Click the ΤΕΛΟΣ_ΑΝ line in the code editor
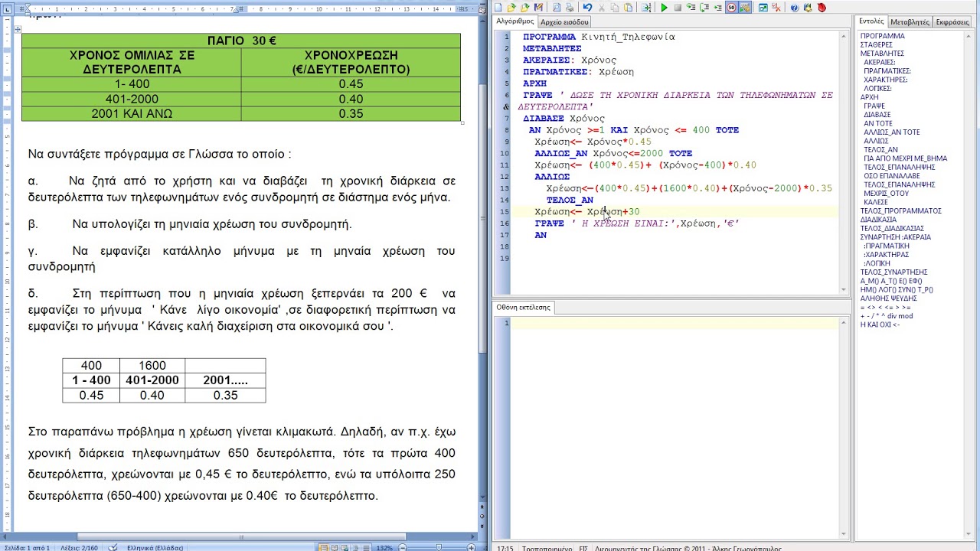The width and height of the screenshot is (980, 551). pos(570,201)
